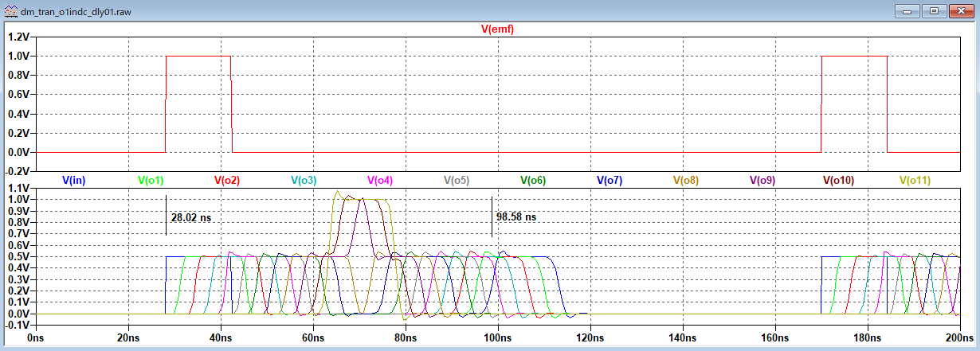Select the V(in) trace label
This screenshot has width=980, height=351.
73,181
